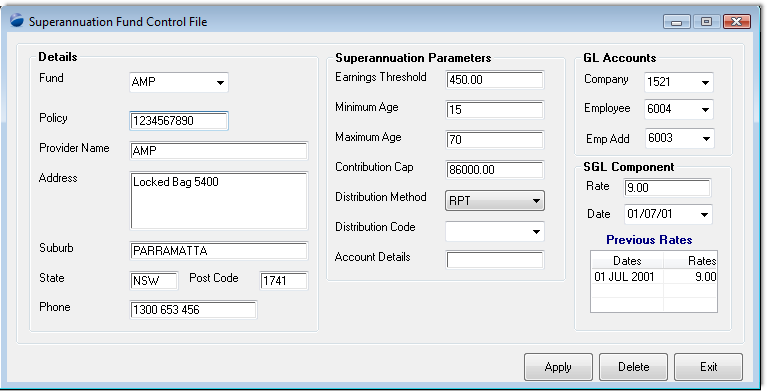Click the Post Code field 1741
This screenshot has width=767, height=391.
tap(284, 280)
